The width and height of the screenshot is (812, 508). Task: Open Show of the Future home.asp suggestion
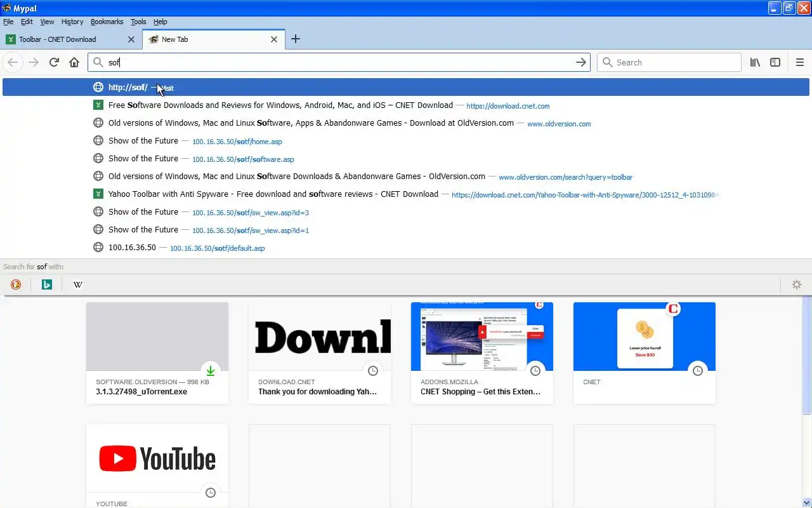click(x=406, y=141)
